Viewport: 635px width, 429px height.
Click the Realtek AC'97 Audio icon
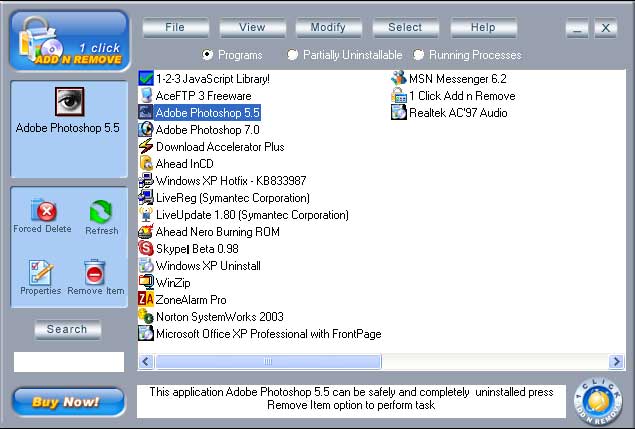(398, 112)
